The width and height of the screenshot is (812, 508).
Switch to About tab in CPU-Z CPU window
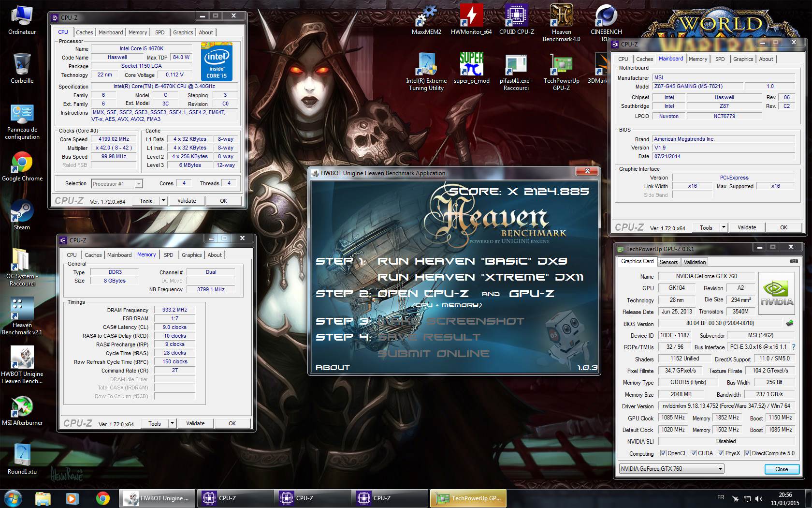coord(206,32)
